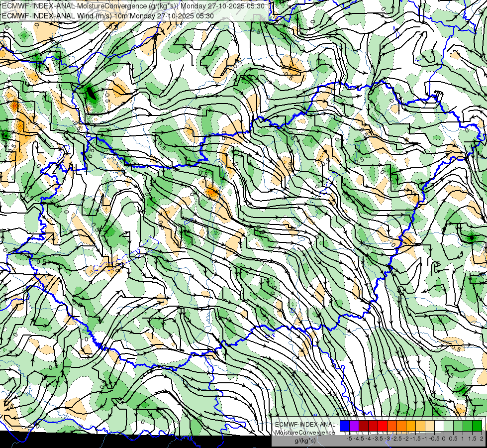Click the -5 tick label on legend
Screen dimensions: 487x448
point(349,439)
